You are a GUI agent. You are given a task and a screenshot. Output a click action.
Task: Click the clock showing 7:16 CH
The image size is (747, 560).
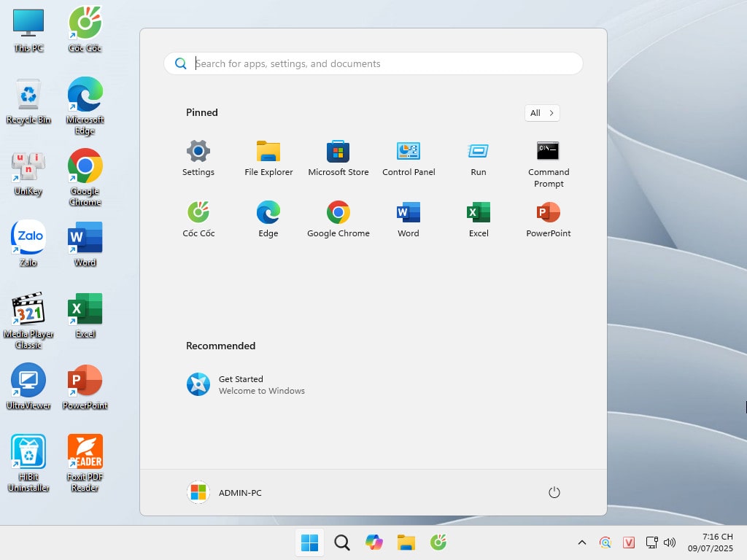point(711,542)
